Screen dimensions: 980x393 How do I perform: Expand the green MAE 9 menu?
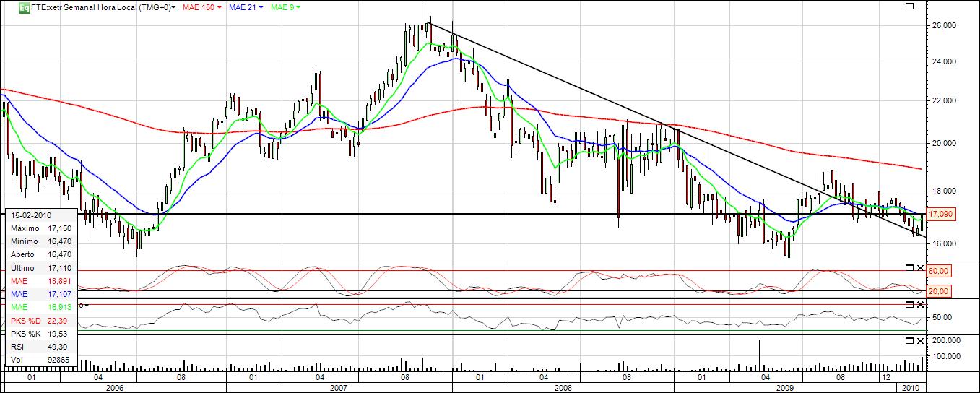pos(299,8)
